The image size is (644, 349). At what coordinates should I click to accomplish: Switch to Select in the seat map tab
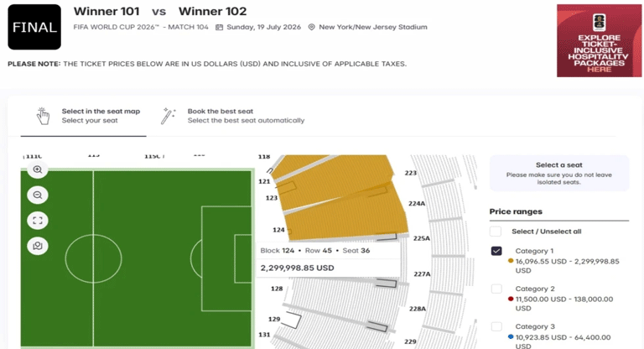pyautogui.click(x=101, y=116)
